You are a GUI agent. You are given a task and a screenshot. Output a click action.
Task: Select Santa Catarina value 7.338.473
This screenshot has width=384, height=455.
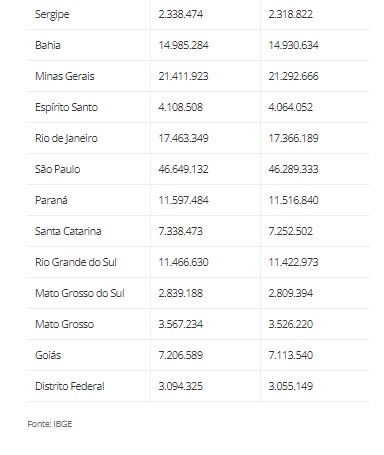click(x=180, y=231)
